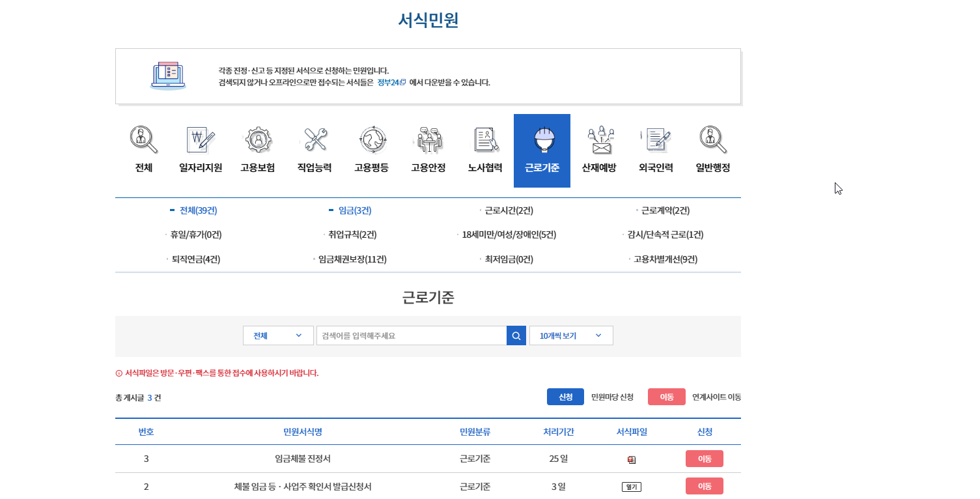Open 체불 임금 등 · 사업주 확인서 발급신청서
The width and height of the screenshot is (980, 499).
pos(303,487)
